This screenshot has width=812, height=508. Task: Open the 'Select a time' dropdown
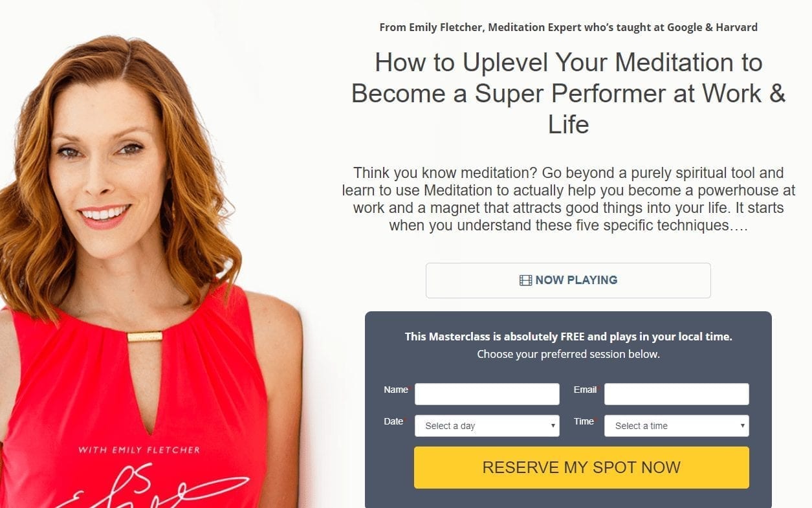click(677, 426)
